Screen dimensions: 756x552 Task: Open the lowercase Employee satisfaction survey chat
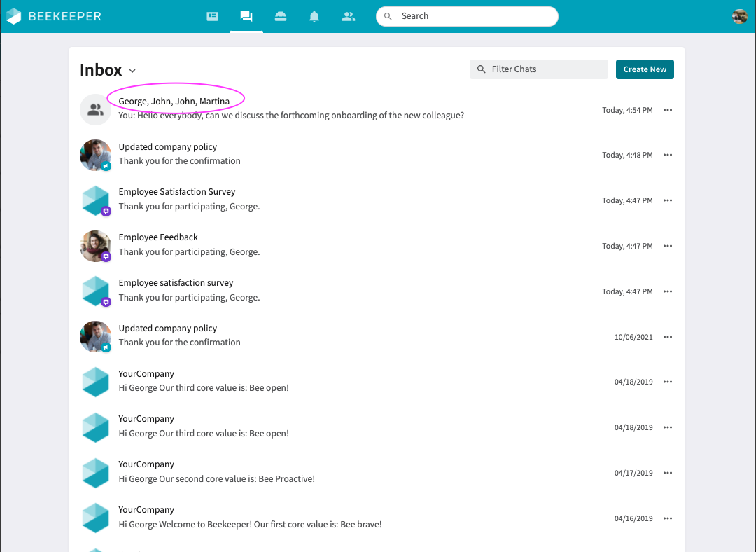point(377,291)
